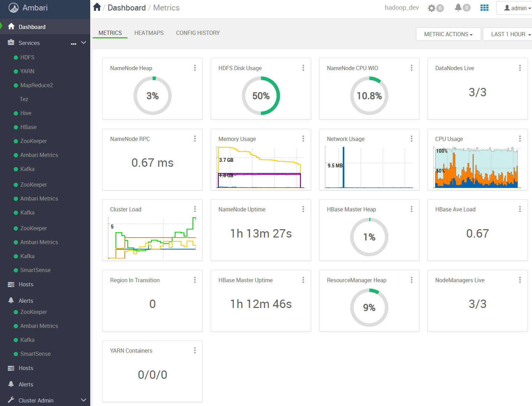Viewport: 532px width, 406px height.
Task: Click the NameNode RPC 0.67 ms value
Action: 152,163
